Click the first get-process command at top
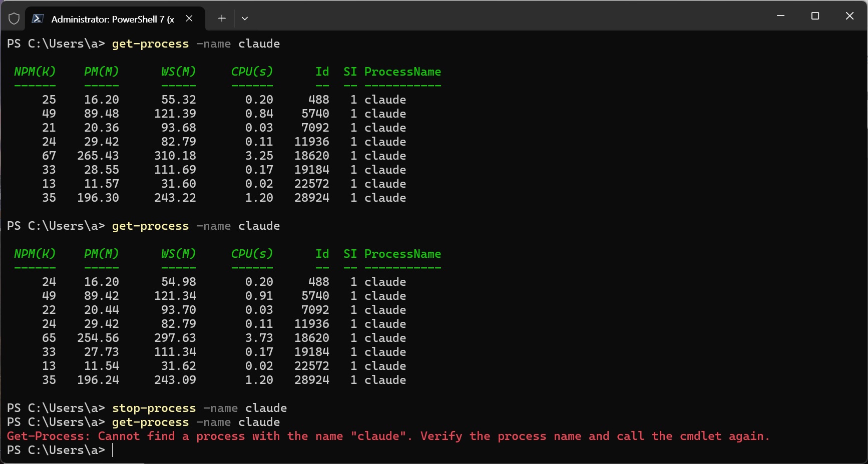 150,44
